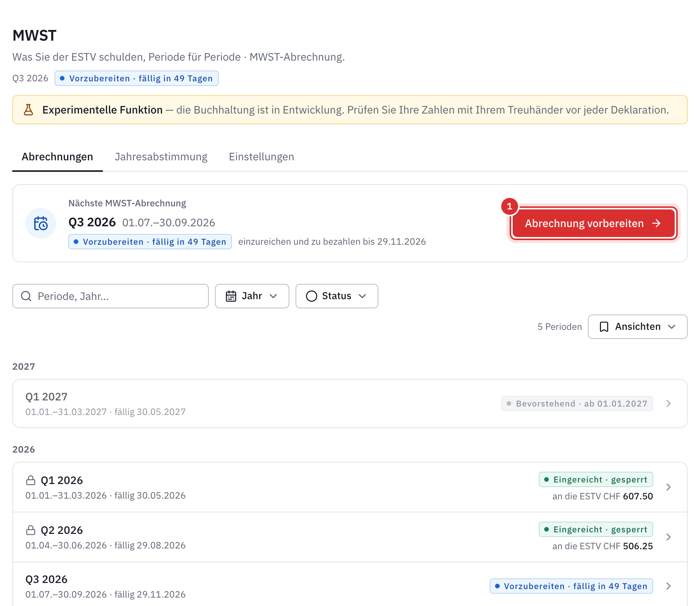Click the 2027 year group heading
The height and width of the screenshot is (606, 700).
24,367
